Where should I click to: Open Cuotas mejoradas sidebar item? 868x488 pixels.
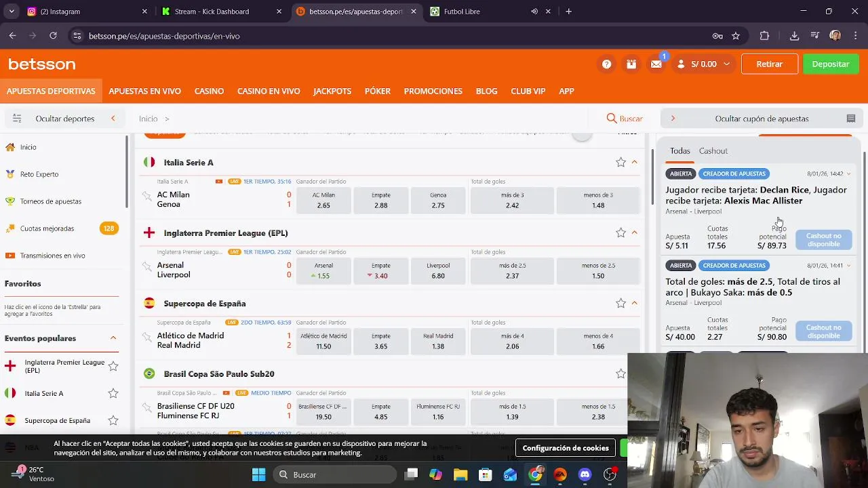pos(47,228)
